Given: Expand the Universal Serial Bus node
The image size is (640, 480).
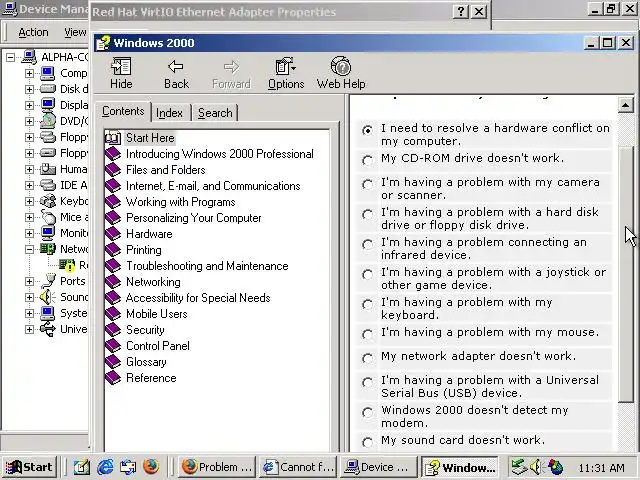Looking at the screenshot, I should coord(29,329).
